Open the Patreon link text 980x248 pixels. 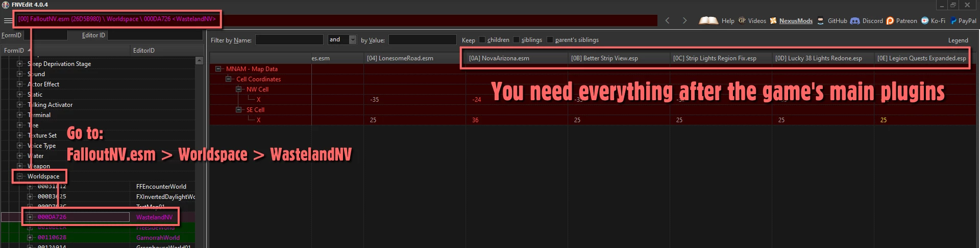pyautogui.click(x=906, y=21)
